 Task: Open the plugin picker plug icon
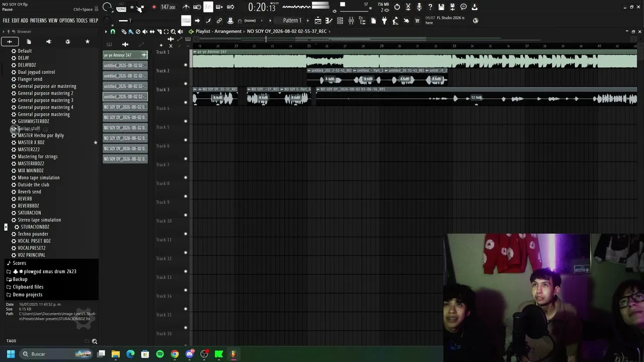[x=384, y=21]
